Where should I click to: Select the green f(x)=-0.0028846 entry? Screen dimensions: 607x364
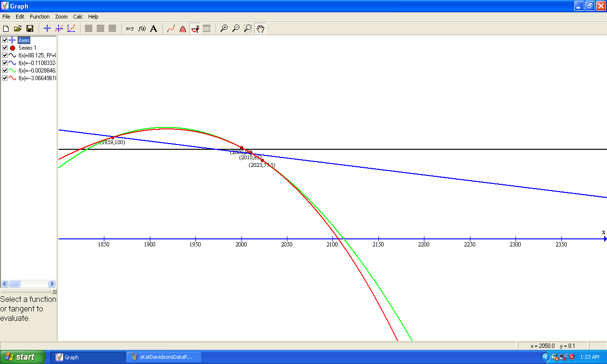37,71
